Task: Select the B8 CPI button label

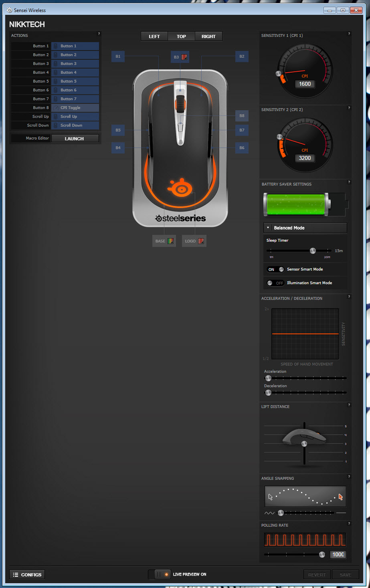Action: pos(242,116)
